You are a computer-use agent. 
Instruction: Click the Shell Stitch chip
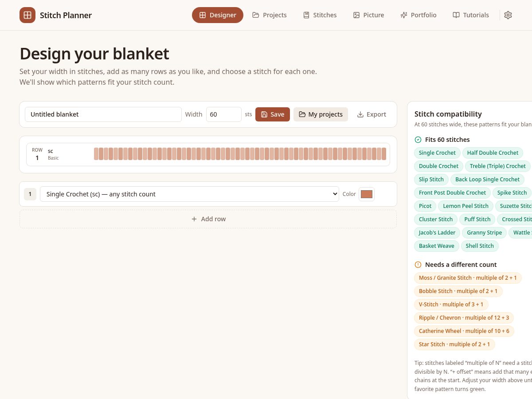(480, 246)
